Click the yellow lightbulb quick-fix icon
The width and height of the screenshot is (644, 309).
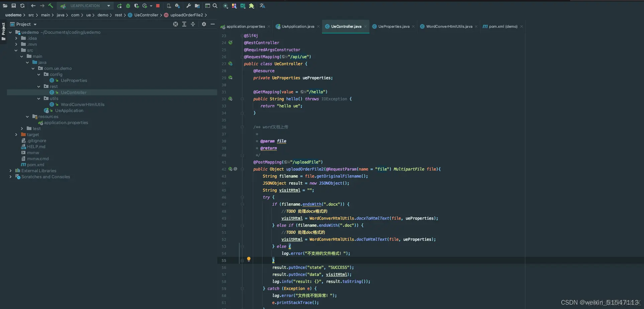249,259
